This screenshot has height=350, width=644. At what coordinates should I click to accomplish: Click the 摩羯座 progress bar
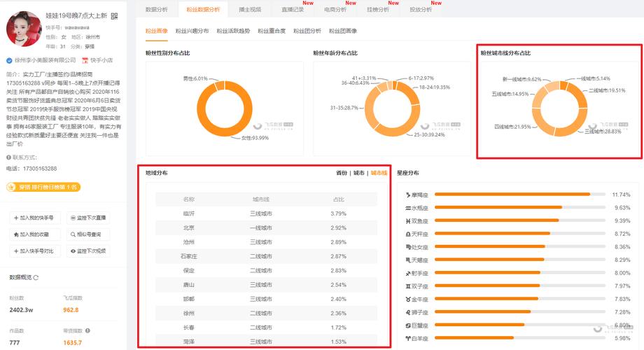click(x=512, y=195)
